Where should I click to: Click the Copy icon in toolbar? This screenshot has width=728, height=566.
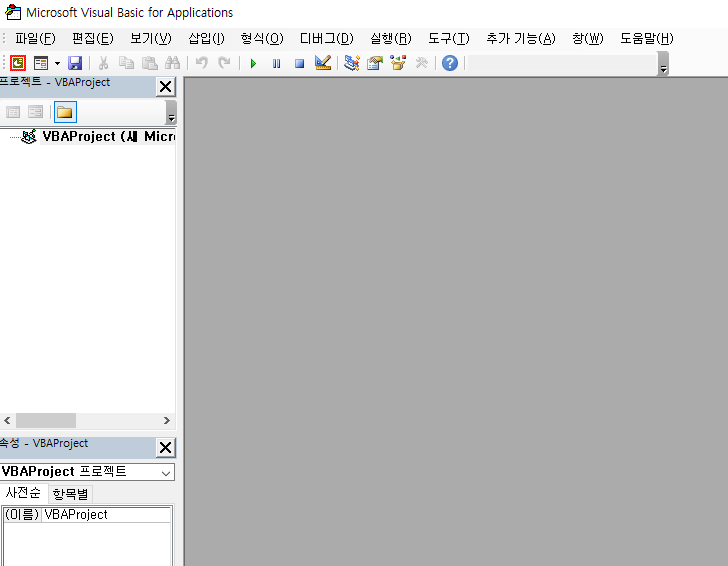point(126,63)
